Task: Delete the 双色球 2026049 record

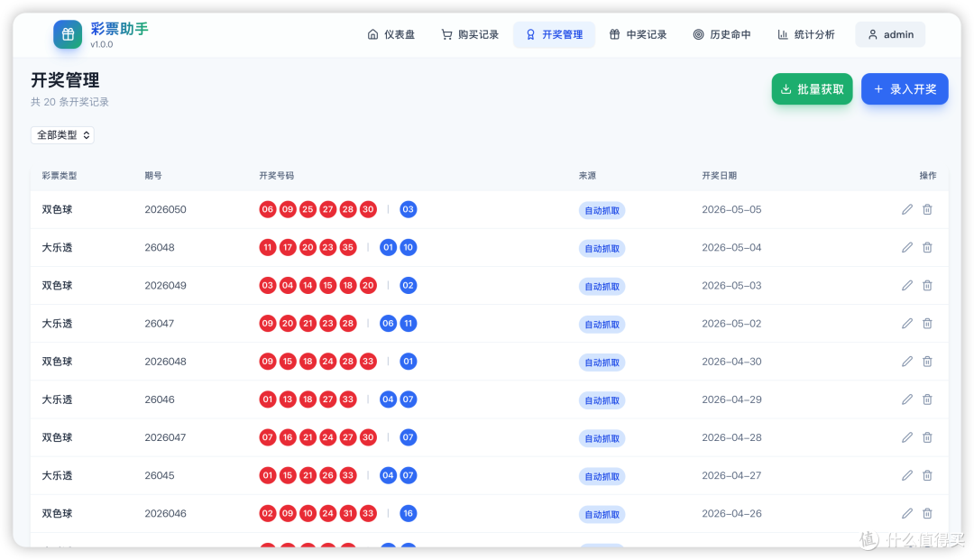Action: (927, 286)
